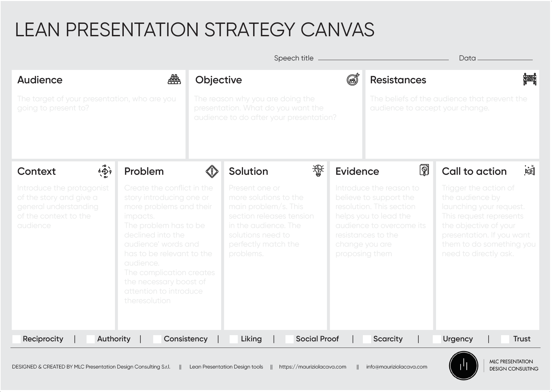Click the Audience people group icon
This screenshot has width=552, height=392.
point(174,79)
